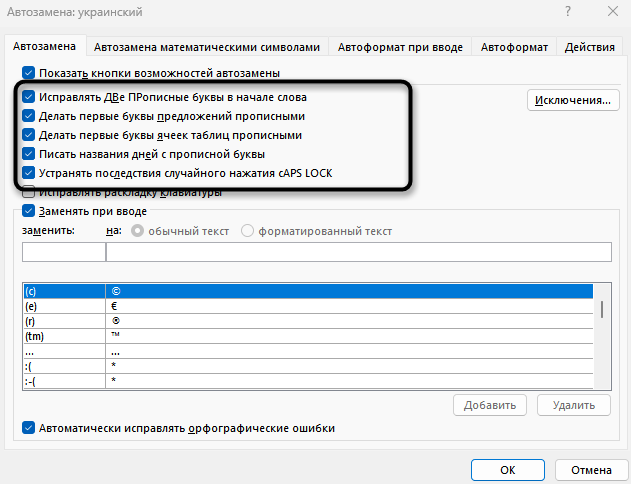This screenshot has height=484, width=631.
Task: Click the Удалить button
Action: coord(574,405)
